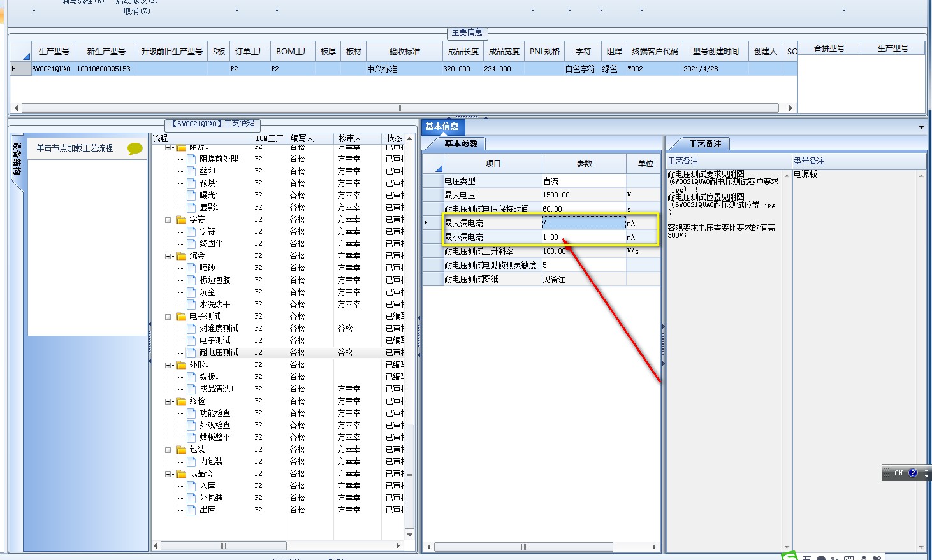Viewport: 932px width, 560px height.
Task: Click the document icon beside 外观检查
Action: pos(191,425)
